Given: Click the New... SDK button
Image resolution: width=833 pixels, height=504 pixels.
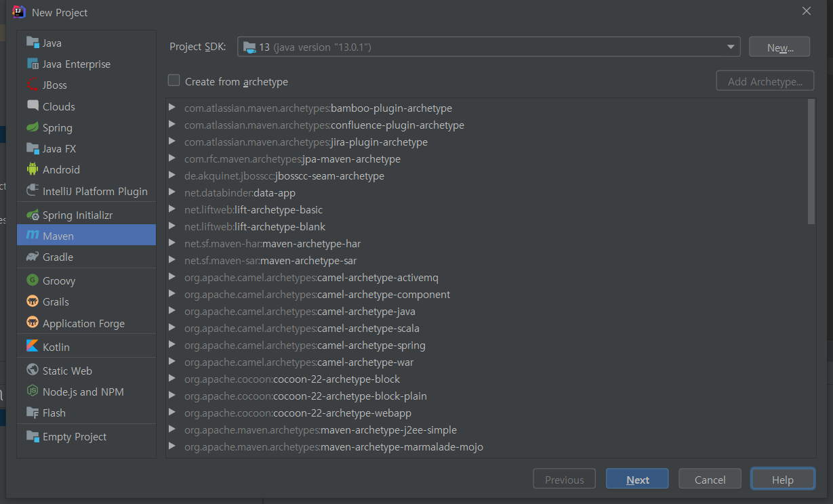Looking at the screenshot, I should [779, 46].
